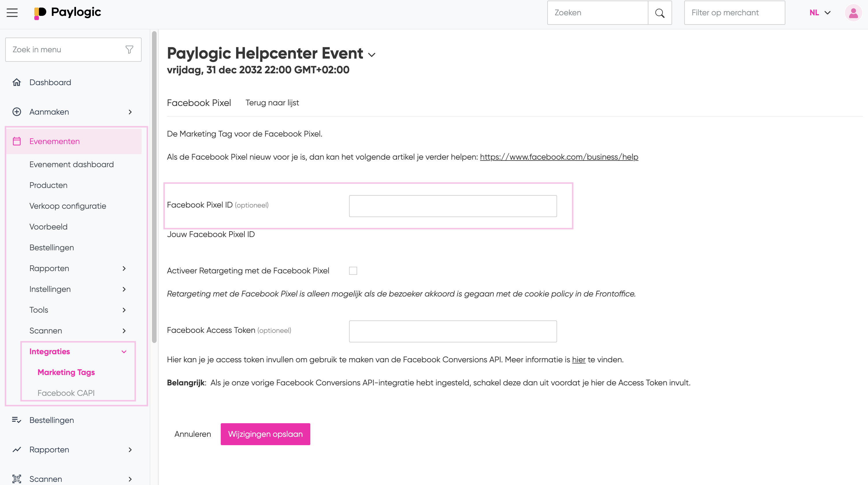The width and height of the screenshot is (868, 485).
Task: Expand the Instellingen submenu arrow
Action: click(124, 289)
